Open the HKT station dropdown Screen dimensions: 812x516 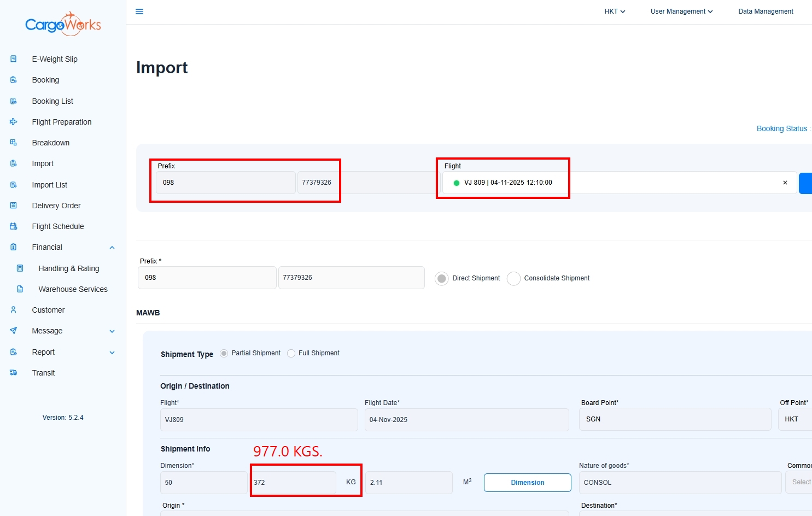tap(615, 11)
